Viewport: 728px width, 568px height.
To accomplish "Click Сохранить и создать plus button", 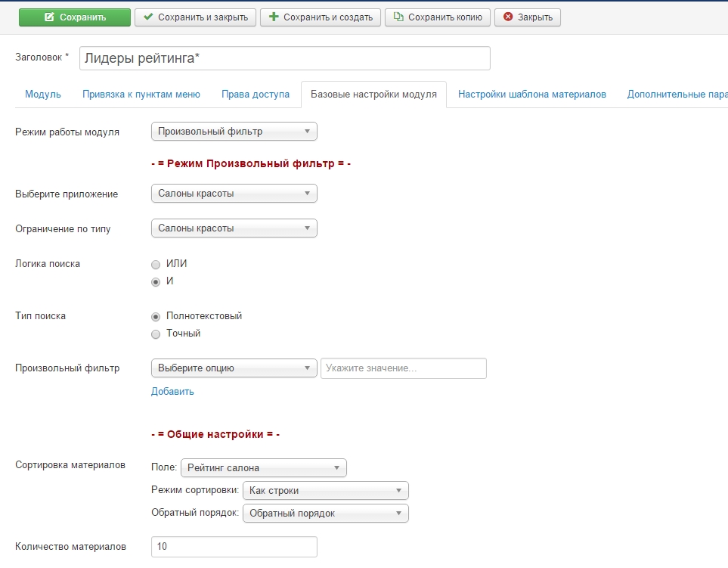I will (x=321, y=17).
